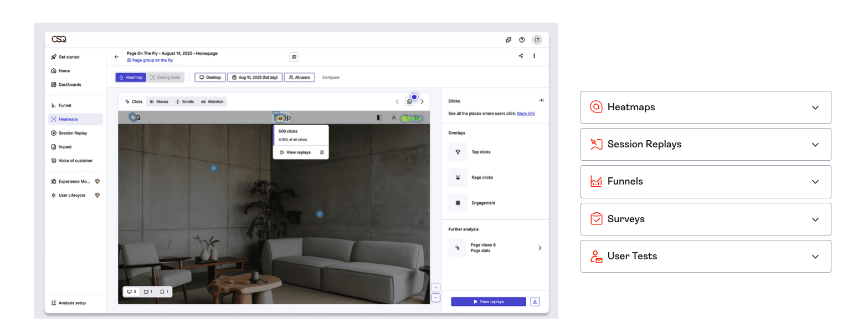Screen dimensions: 868x328
Task: Toggle the Rage clicks overlay
Action: (x=458, y=177)
